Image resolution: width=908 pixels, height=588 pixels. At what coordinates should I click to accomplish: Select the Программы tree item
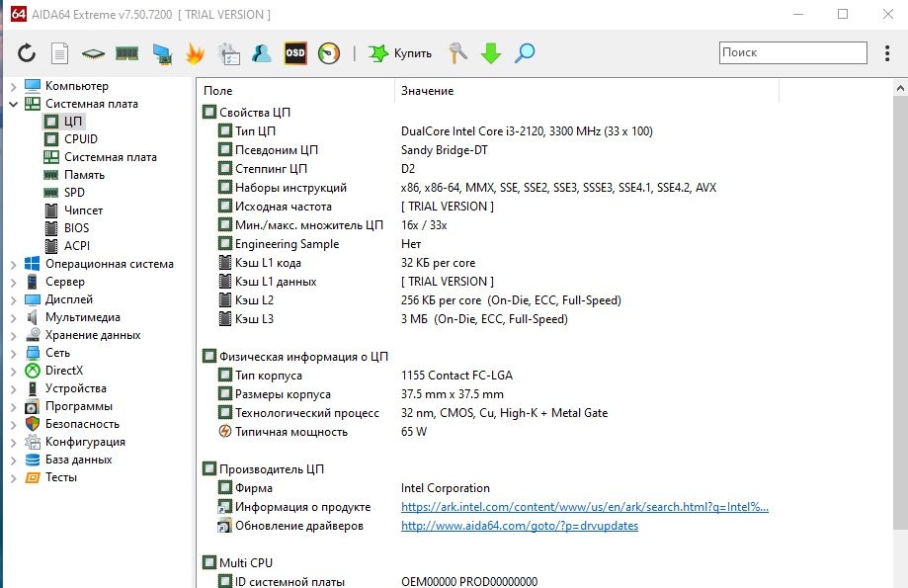68,406
